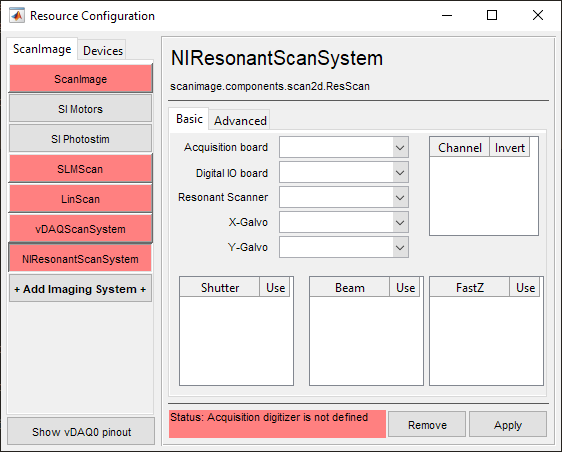This screenshot has height=452, width=562.
Task: Expand the Y-Galvo dropdown arrow
Action: click(400, 247)
